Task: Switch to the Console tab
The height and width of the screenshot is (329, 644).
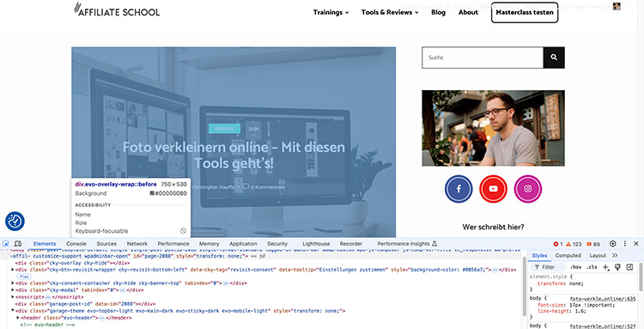Action: pos(76,244)
